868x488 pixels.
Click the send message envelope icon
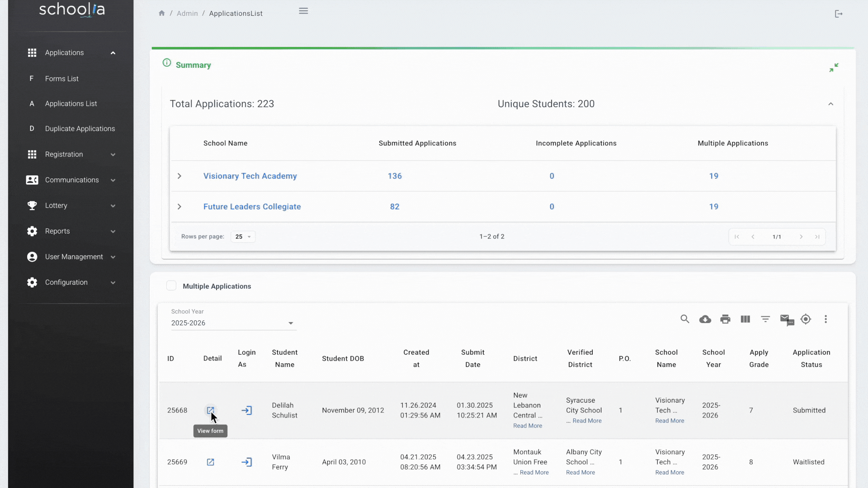pyautogui.click(x=786, y=319)
